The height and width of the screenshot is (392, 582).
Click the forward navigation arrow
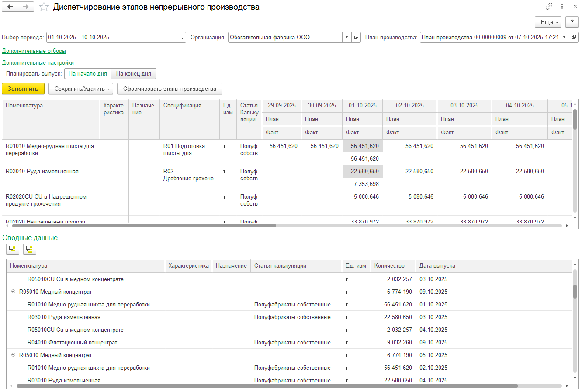click(x=26, y=7)
